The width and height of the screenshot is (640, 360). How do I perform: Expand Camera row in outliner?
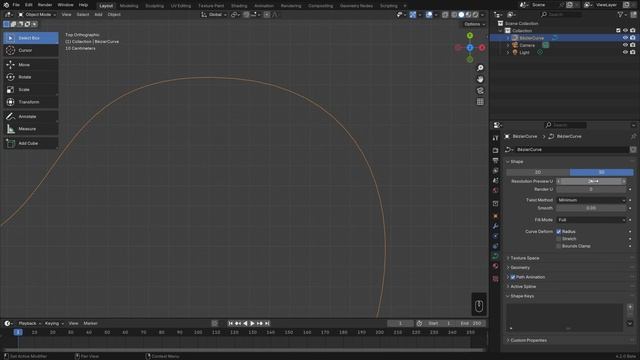pos(508,45)
